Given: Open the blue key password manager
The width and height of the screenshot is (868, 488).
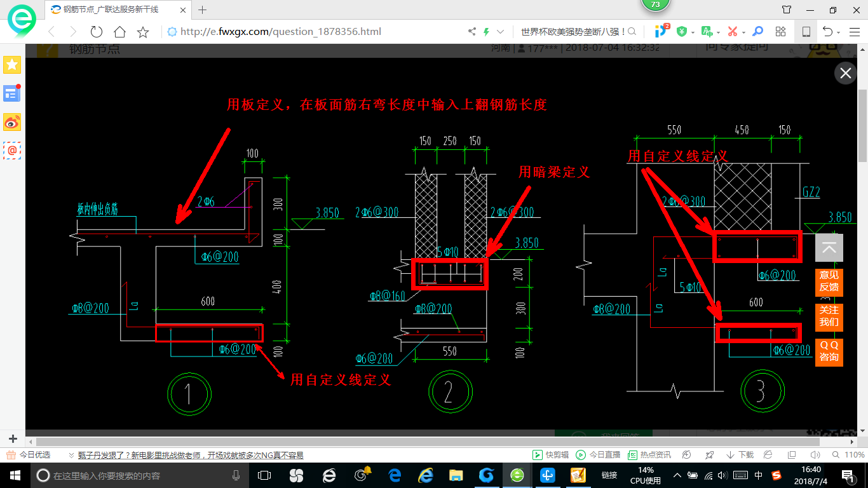Looking at the screenshot, I should [x=757, y=31].
